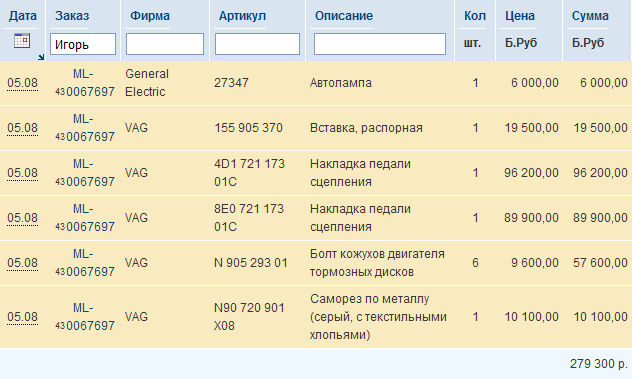The image size is (632, 379).
Task: Open the calendar date picker icon
Action: (22, 41)
